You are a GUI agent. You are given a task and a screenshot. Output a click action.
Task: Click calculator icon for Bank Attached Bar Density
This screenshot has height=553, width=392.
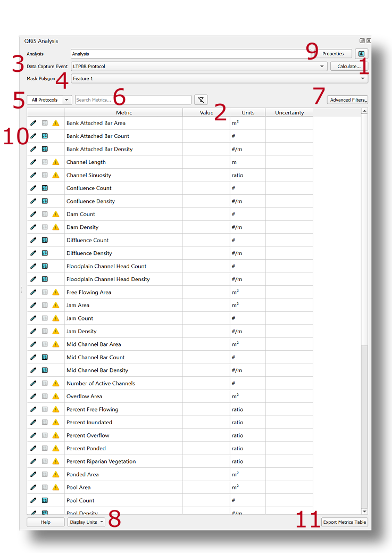point(45,149)
